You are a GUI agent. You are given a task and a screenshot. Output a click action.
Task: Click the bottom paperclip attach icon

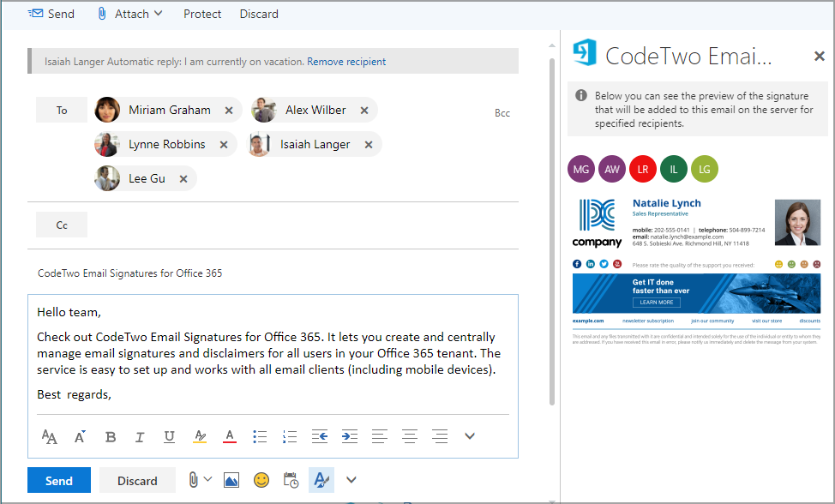(x=193, y=480)
